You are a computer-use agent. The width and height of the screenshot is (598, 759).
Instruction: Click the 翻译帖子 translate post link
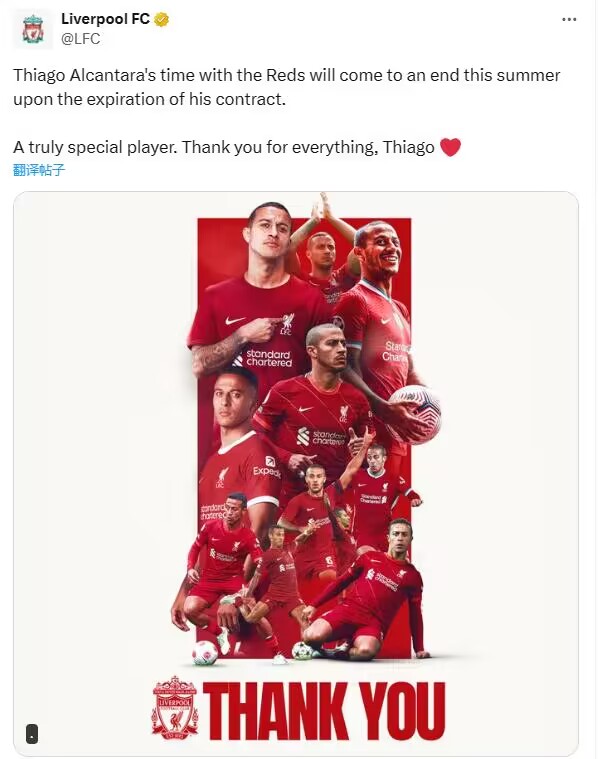39,170
